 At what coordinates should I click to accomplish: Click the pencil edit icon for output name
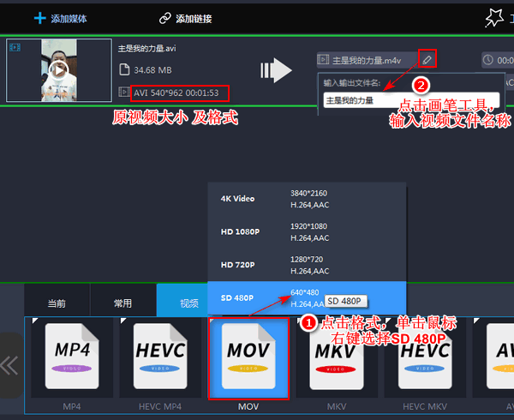click(427, 59)
